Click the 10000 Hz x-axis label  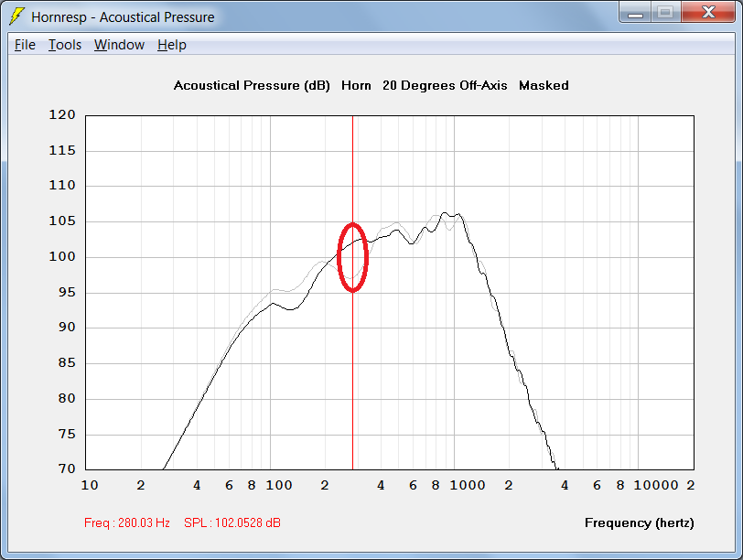(x=656, y=485)
